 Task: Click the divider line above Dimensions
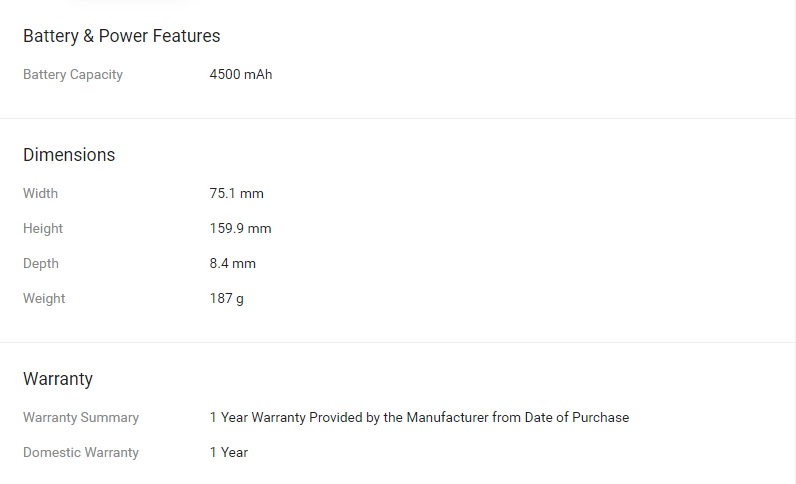(398, 118)
